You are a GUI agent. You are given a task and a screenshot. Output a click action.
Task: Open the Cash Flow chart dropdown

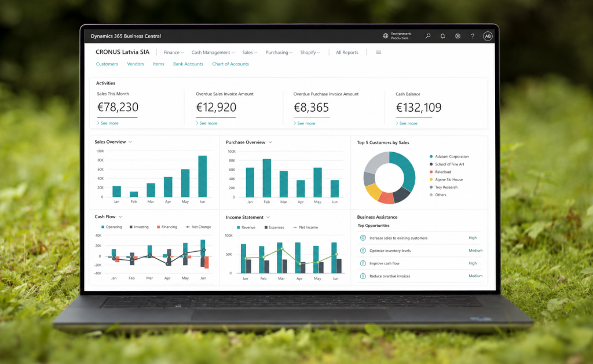(x=120, y=216)
